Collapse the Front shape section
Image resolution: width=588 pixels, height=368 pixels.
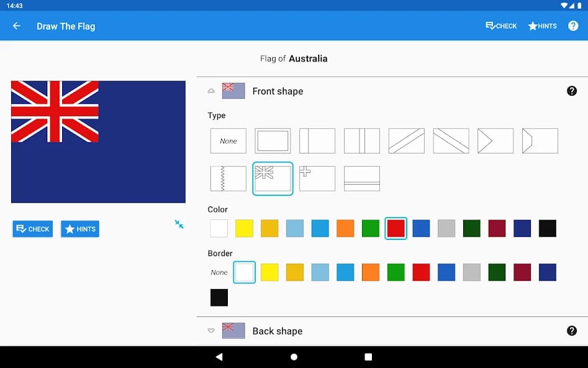[211, 91]
